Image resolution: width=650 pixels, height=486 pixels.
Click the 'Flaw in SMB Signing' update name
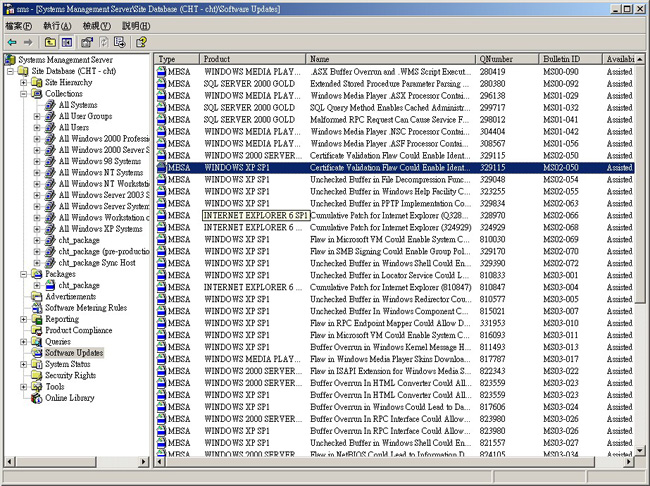click(390, 251)
